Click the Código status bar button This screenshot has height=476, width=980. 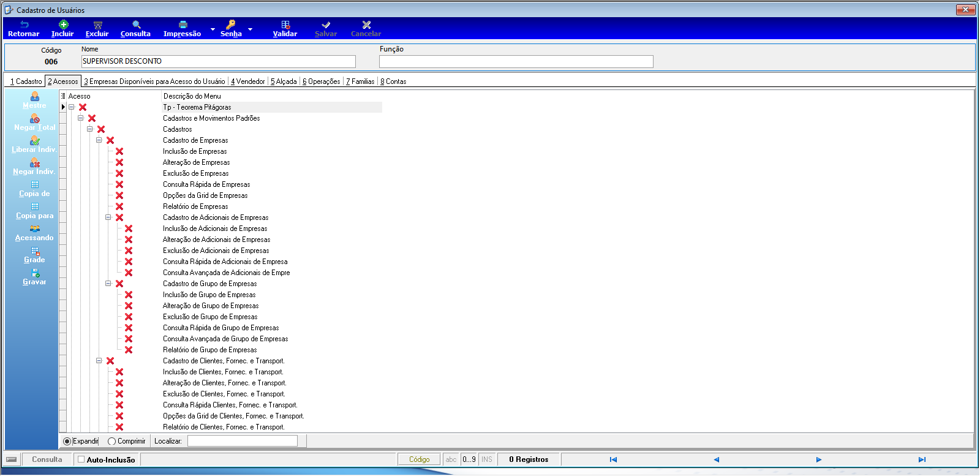(420, 459)
